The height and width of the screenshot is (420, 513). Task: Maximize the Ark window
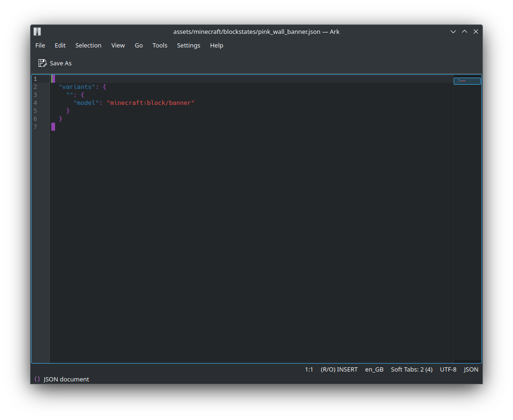click(465, 32)
